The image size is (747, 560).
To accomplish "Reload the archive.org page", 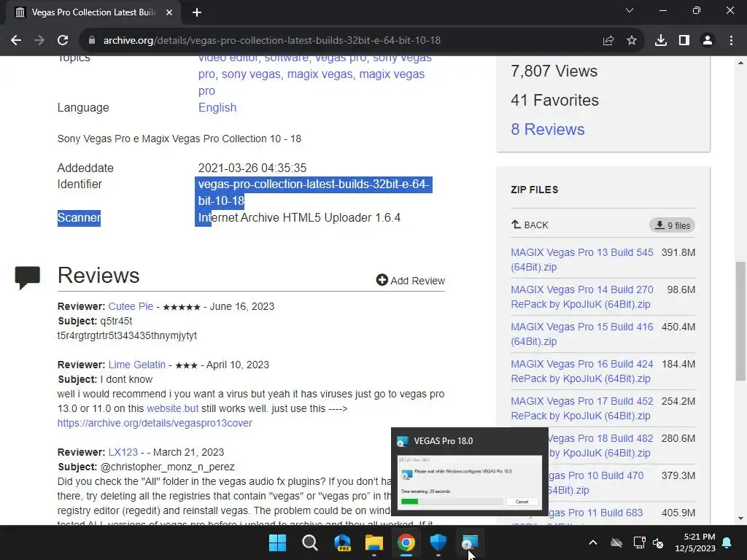I will (63, 41).
